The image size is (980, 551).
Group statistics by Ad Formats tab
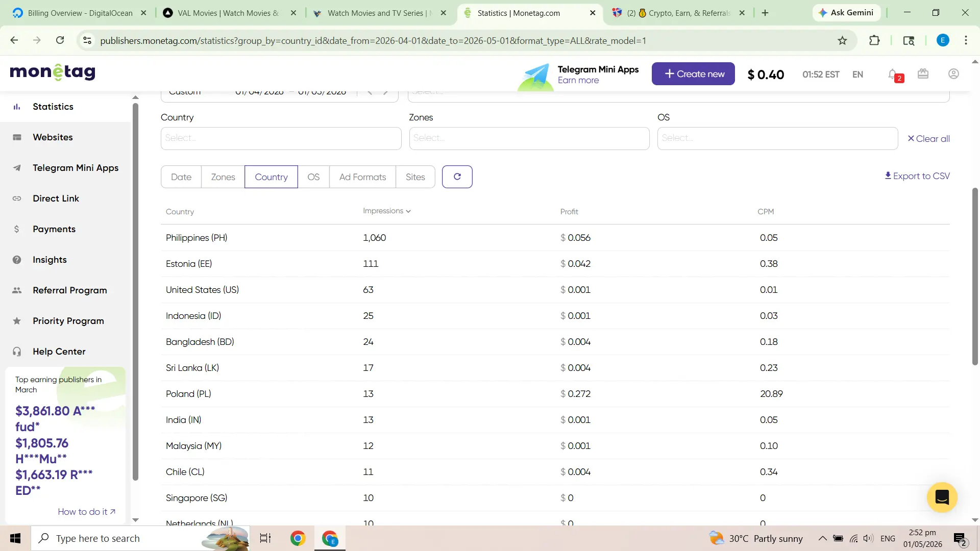click(362, 177)
